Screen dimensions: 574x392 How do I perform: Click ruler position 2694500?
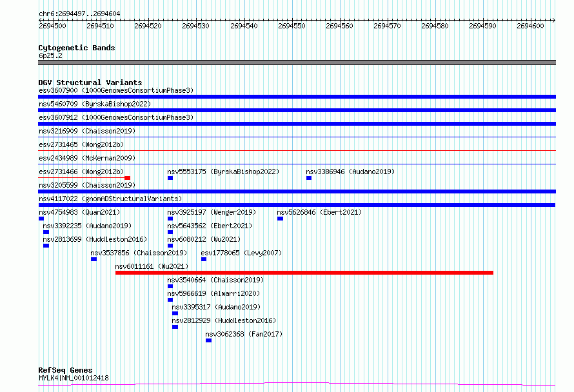tap(52, 26)
